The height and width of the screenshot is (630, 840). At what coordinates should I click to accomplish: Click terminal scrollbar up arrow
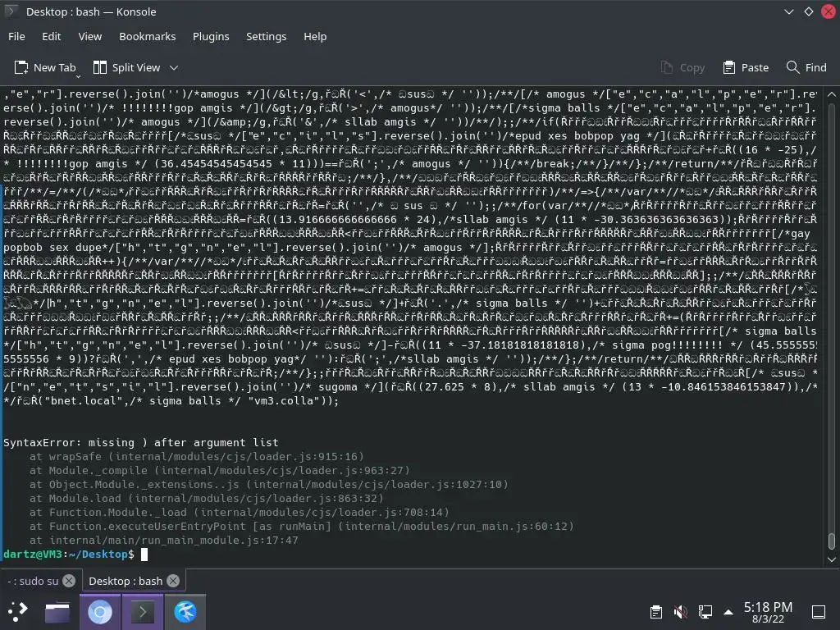[832, 94]
